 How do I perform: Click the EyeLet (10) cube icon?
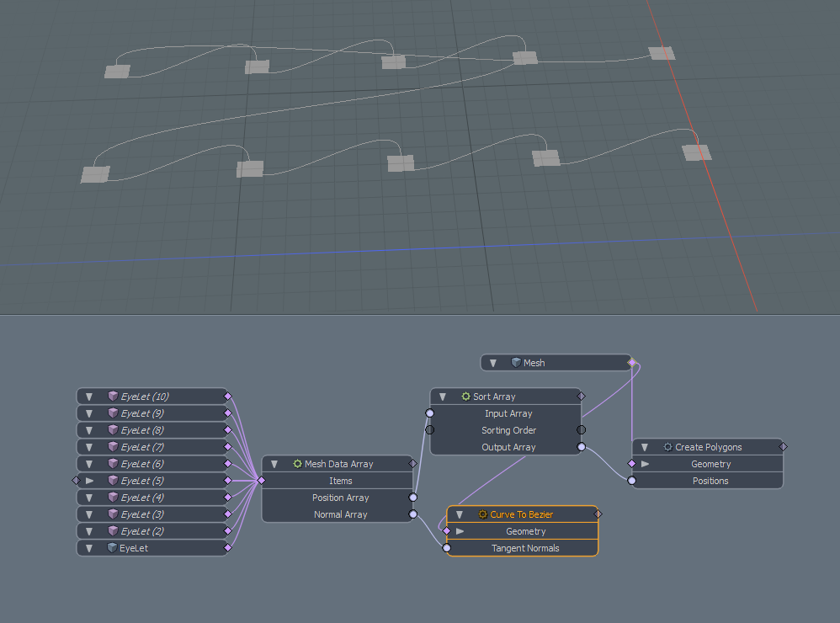(x=113, y=397)
